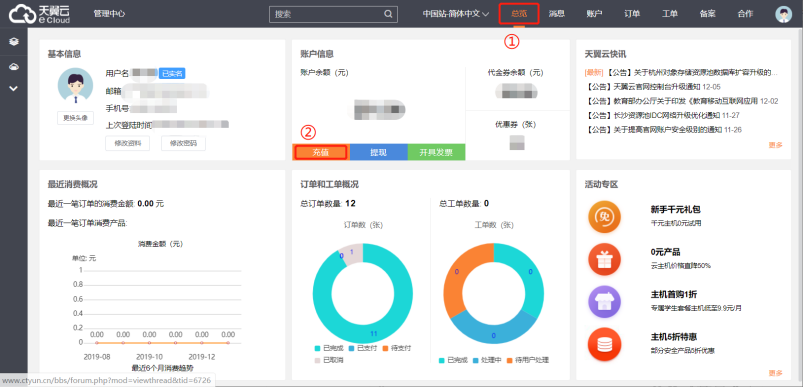
Task: Click 更多 in 天翼云快讯 panel
Action: click(x=775, y=145)
